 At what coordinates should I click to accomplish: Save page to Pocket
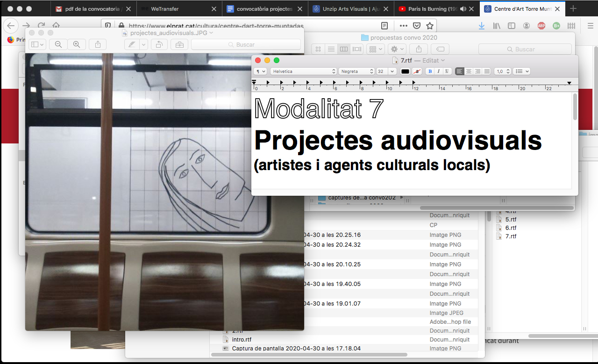[417, 26]
